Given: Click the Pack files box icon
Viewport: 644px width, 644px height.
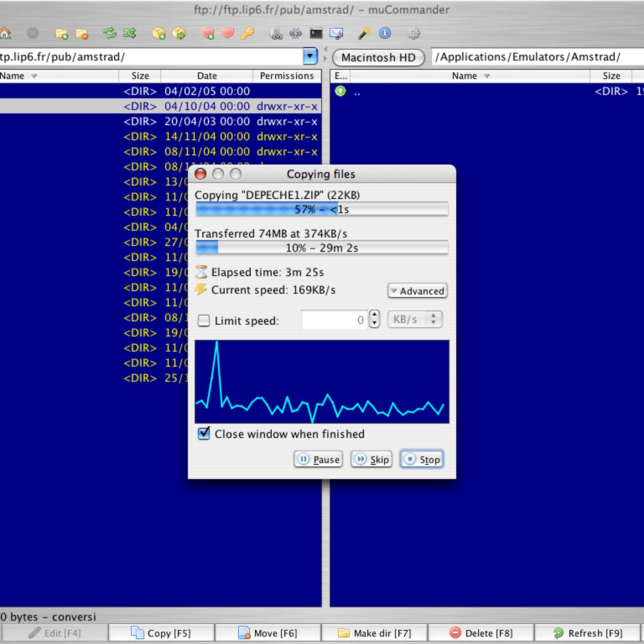Looking at the screenshot, I should click(159, 33).
